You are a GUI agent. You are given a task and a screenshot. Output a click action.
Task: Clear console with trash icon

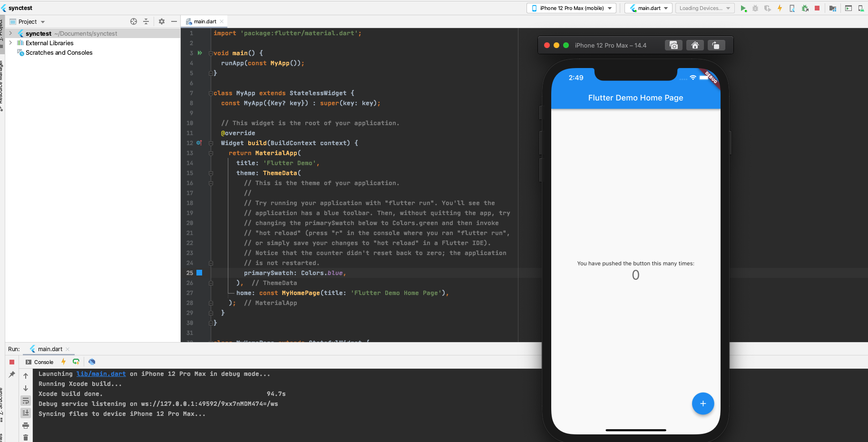tap(26, 438)
